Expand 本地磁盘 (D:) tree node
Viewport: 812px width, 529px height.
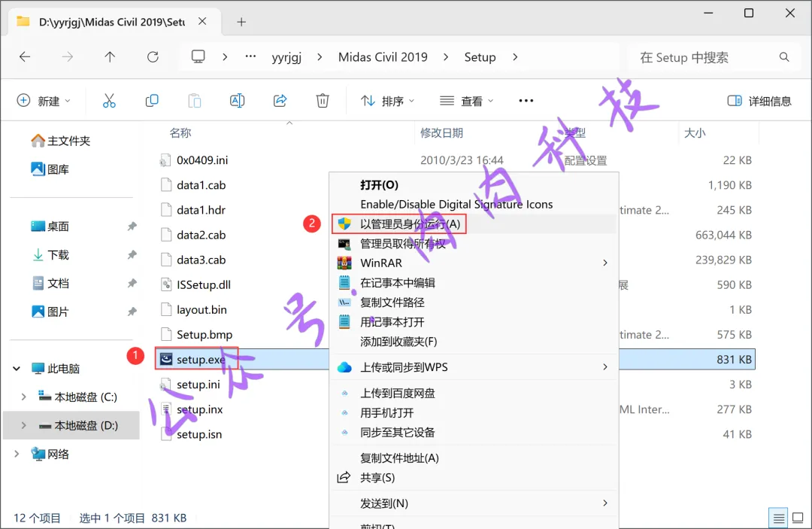(x=24, y=425)
